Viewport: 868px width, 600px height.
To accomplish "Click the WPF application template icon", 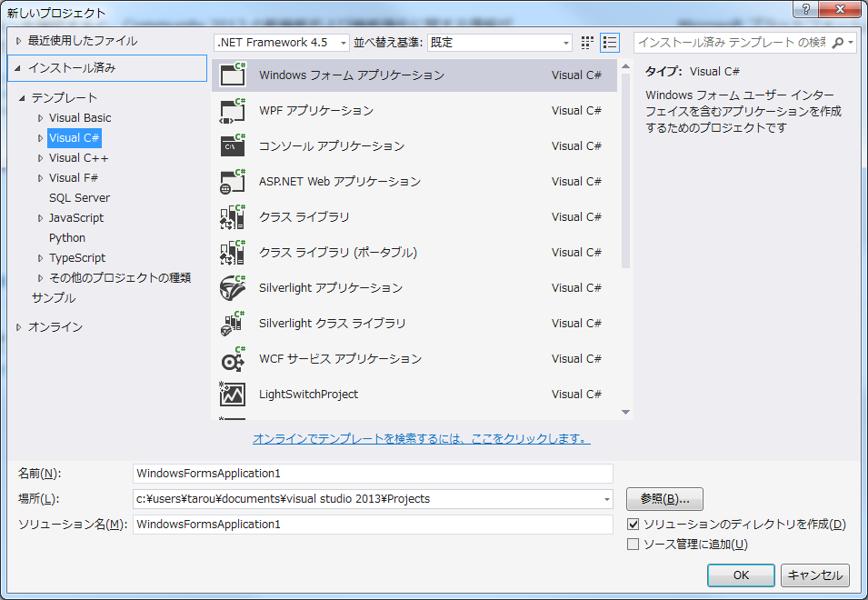I will coord(233,110).
